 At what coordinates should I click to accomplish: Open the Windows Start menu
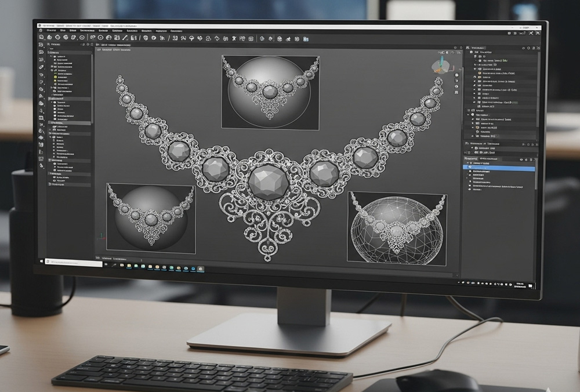coord(41,262)
